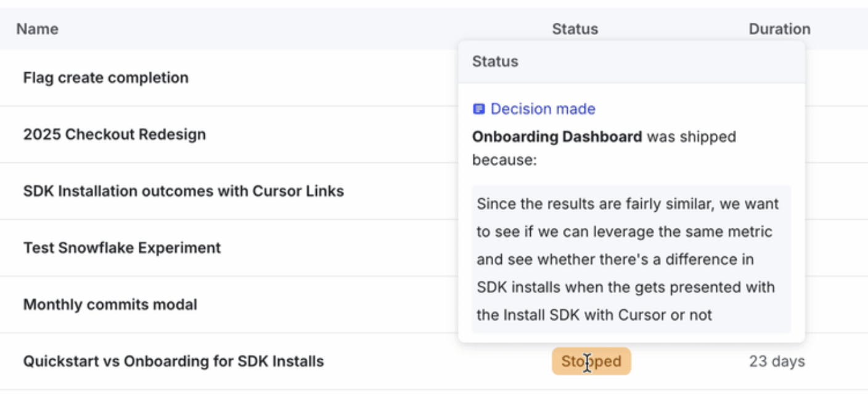This screenshot has height=395, width=868.
Task: Open SDK Installation outcomes with Cursor Links
Action: 184,191
